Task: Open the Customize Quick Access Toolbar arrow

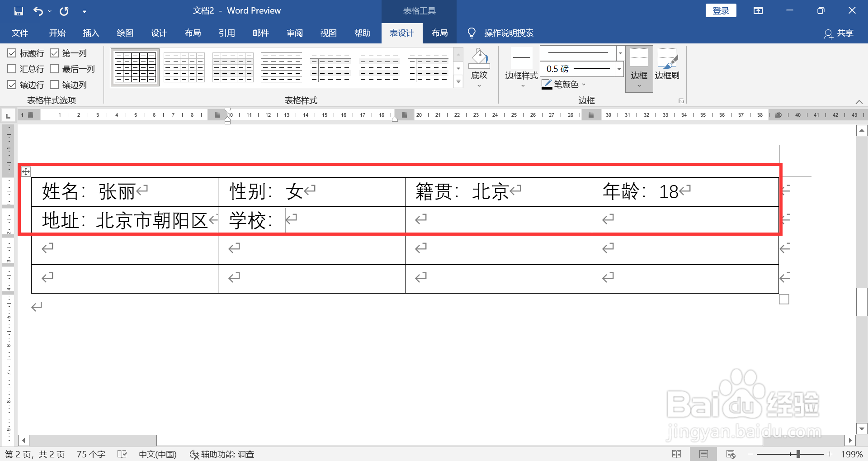Action: click(84, 11)
